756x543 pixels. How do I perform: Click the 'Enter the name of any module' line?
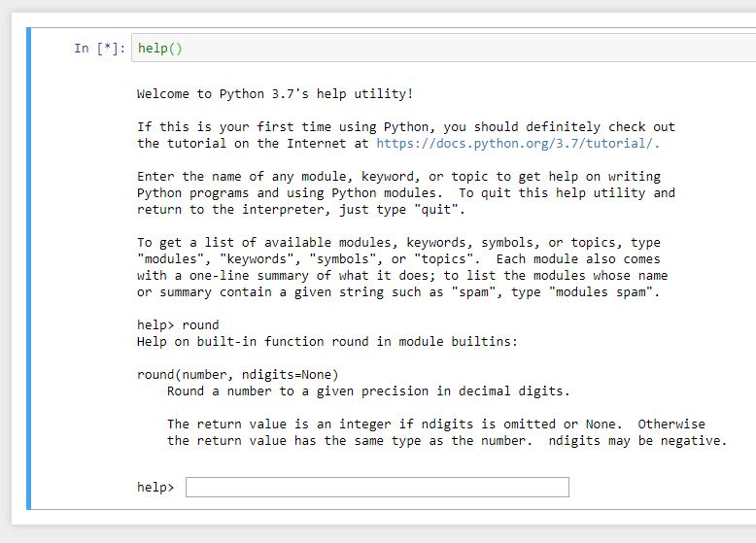398,177
